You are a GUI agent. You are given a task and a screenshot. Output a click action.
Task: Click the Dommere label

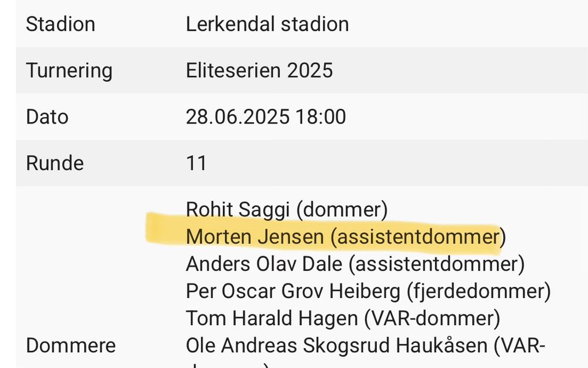[71, 345]
